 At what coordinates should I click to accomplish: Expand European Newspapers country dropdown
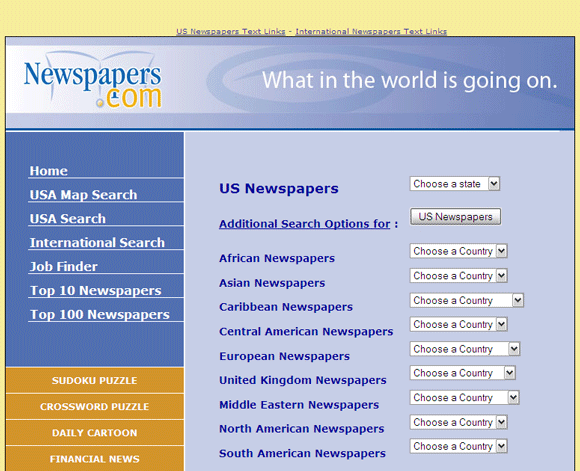coord(465,349)
